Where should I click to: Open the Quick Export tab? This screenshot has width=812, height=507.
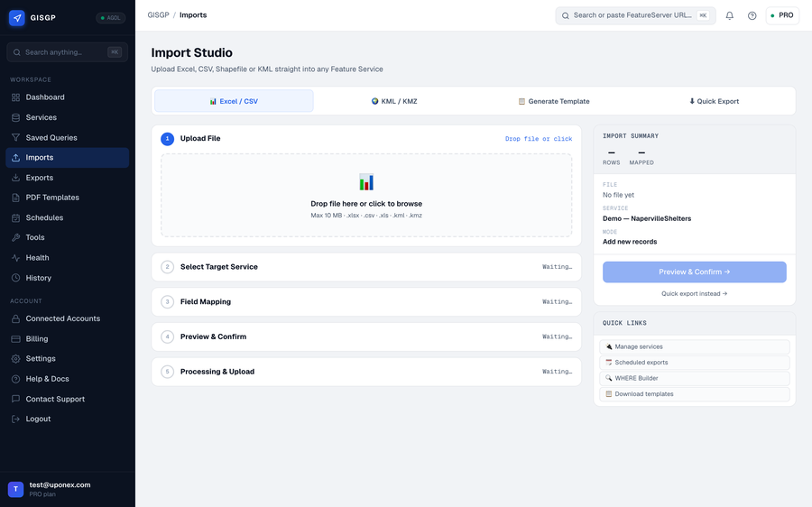pyautogui.click(x=714, y=101)
